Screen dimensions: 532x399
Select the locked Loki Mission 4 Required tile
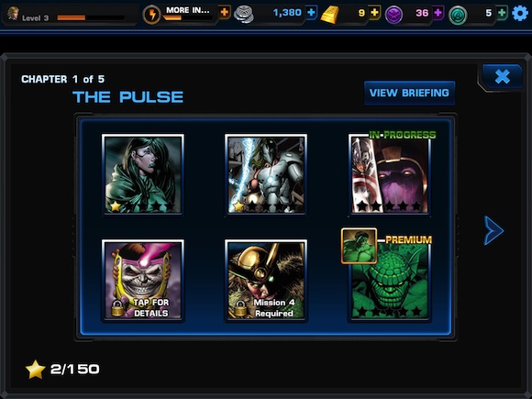click(x=266, y=280)
